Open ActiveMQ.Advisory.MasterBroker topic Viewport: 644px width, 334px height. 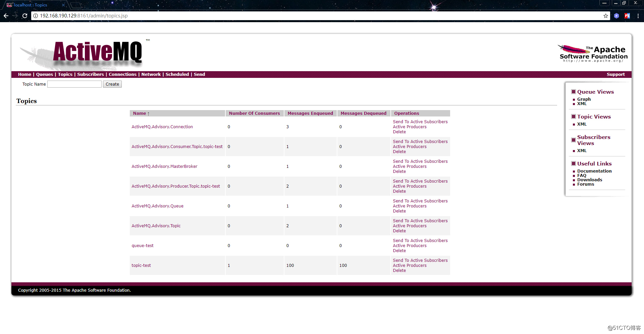[x=164, y=166]
